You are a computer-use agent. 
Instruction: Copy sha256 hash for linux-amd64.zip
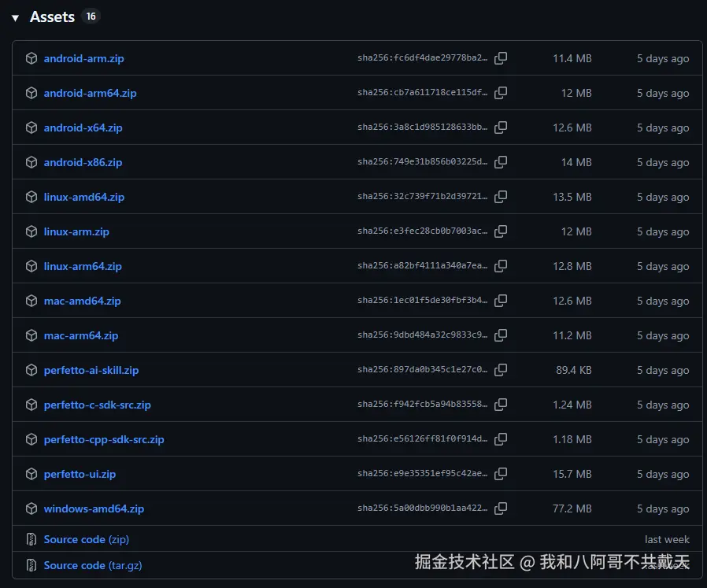[x=501, y=197]
